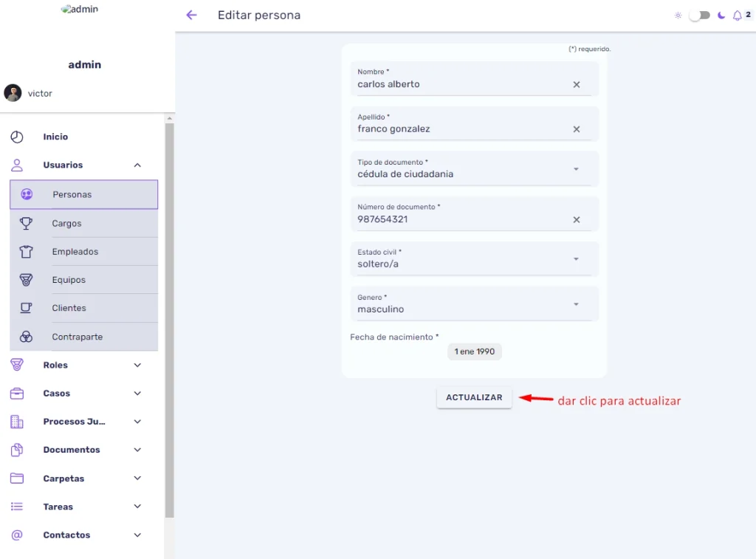Screen dimensions: 756x559
Task: Expand the Carpetas section chevron
Action: click(137, 479)
